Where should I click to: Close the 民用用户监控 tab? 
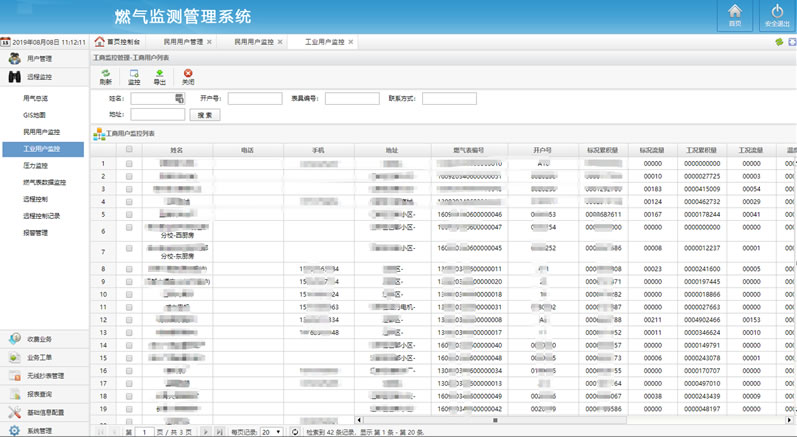(280, 42)
